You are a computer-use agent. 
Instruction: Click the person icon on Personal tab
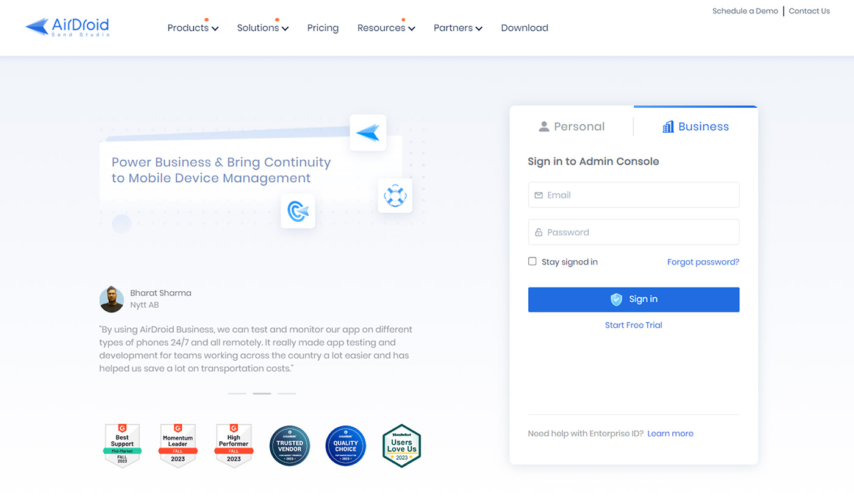coord(544,127)
